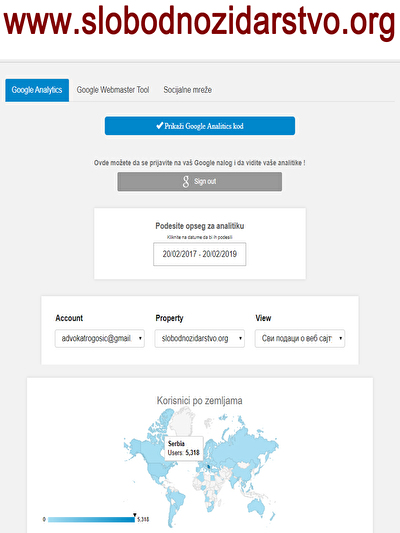Expand the Account dropdown
Image resolution: width=400 pixels, height=533 pixels.
point(100,338)
